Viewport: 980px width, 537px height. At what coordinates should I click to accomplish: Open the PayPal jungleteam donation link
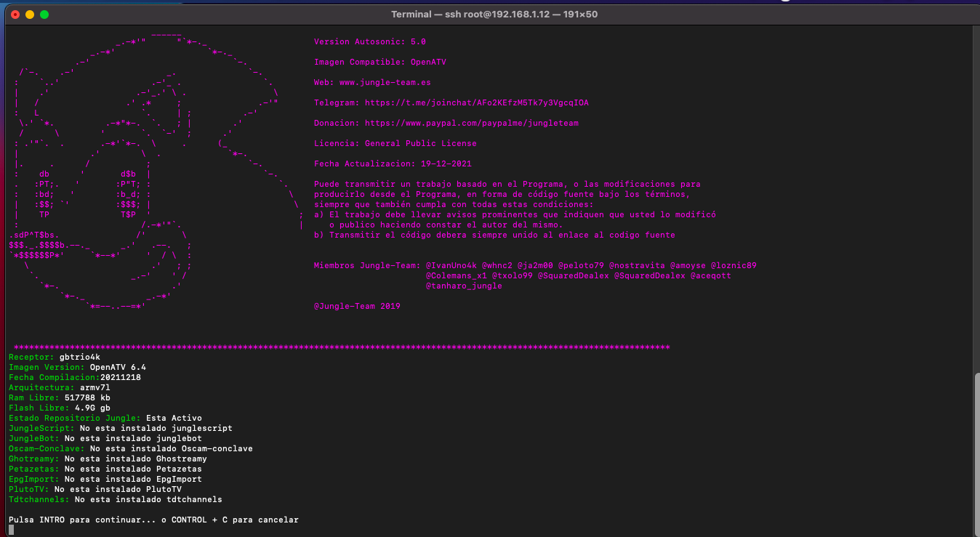click(471, 124)
